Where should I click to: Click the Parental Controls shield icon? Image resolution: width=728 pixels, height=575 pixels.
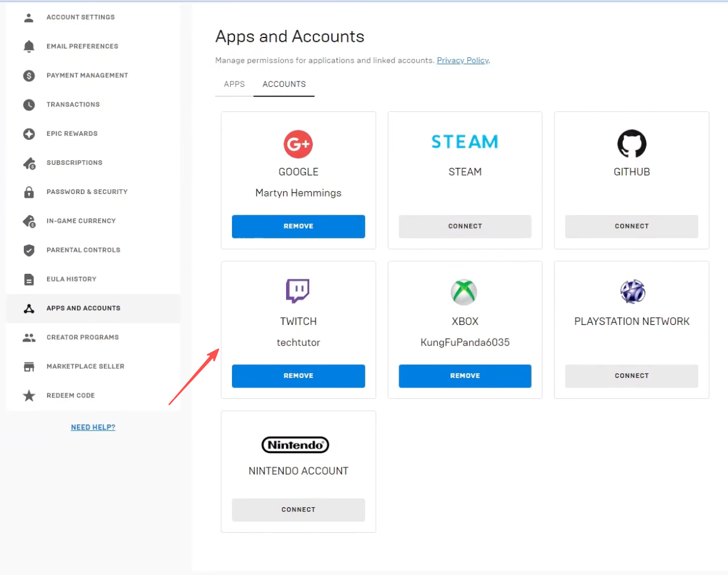pyautogui.click(x=29, y=250)
